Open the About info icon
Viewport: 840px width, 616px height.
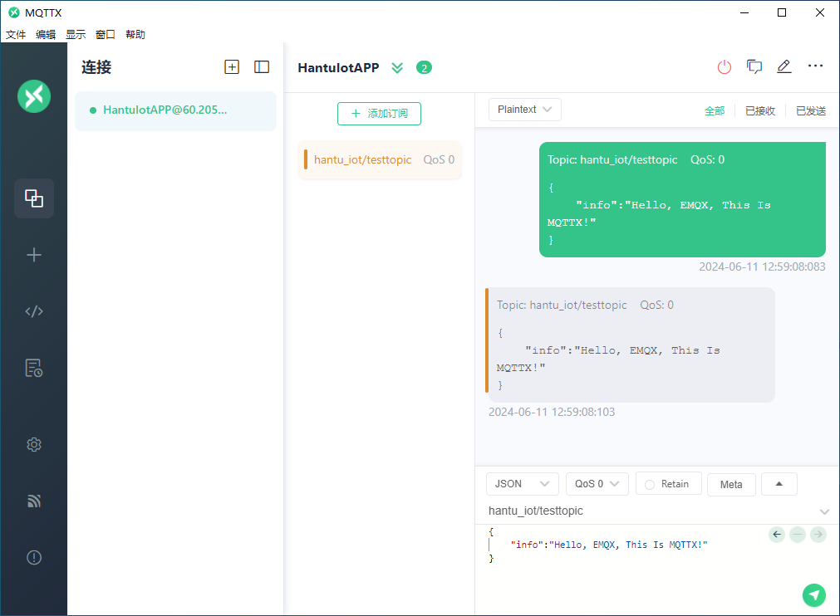pos(34,558)
